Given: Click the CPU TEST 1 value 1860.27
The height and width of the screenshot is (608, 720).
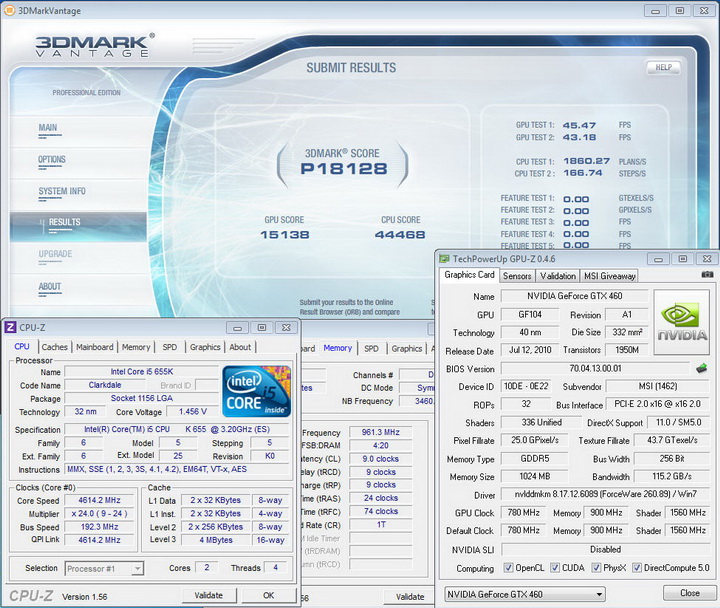Looking at the screenshot, I should [586, 161].
